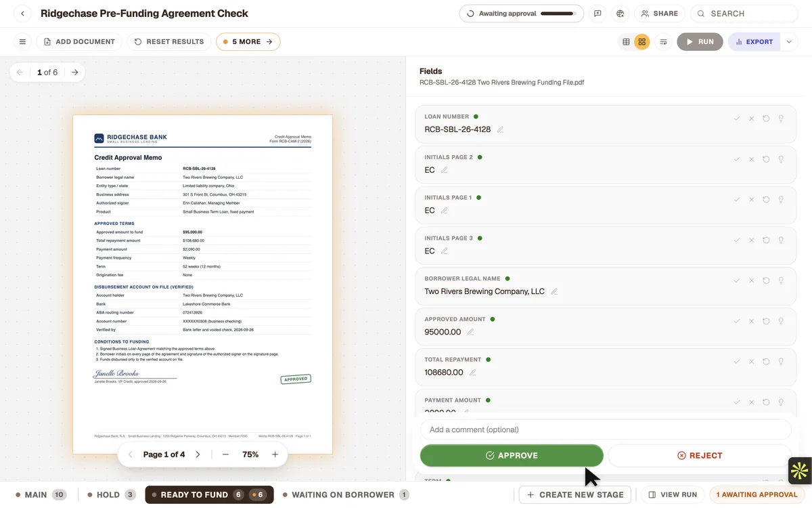
Task: Click the Search field
Action: (x=744, y=14)
